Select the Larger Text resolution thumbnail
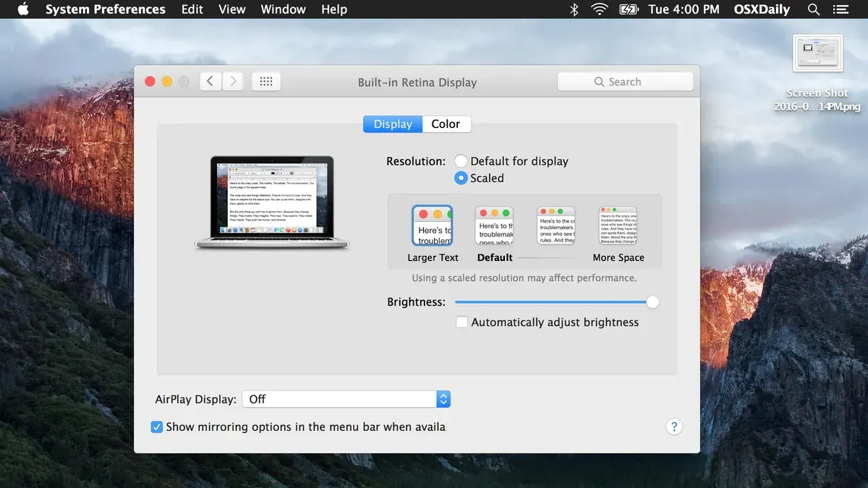Image resolution: width=868 pixels, height=488 pixels. [433, 226]
